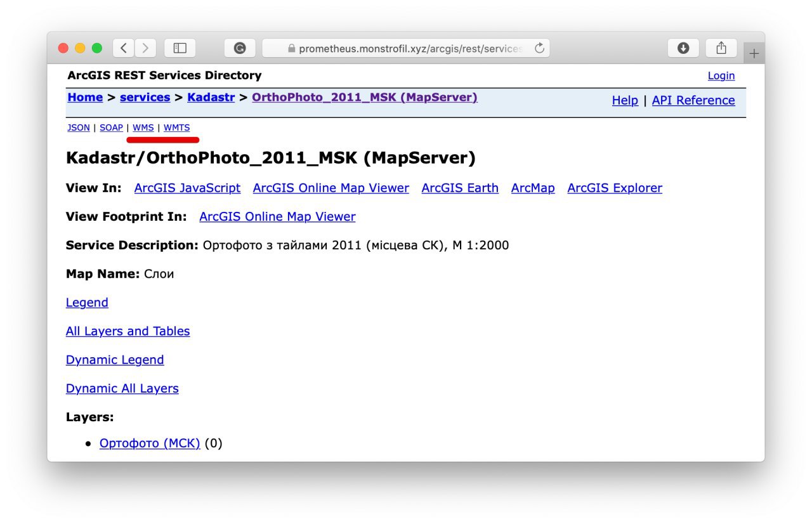The image size is (812, 524).
Task: Open the Grammarly extension icon
Action: [x=240, y=48]
